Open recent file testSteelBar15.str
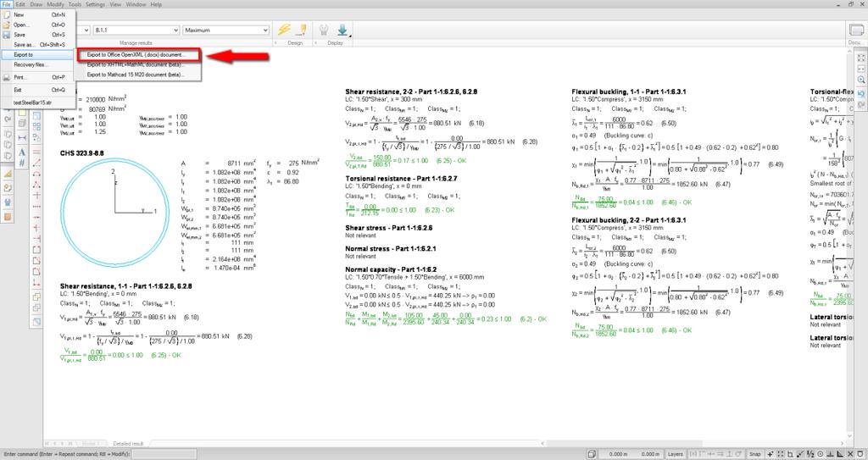Image resolution: width=868 pixels, height=460 pixels. tap(37, 103)
